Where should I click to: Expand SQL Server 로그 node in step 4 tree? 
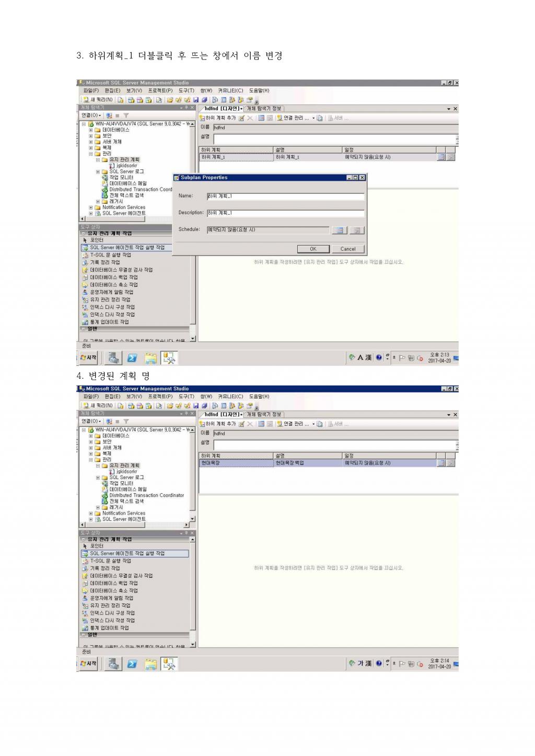(98, 478)
